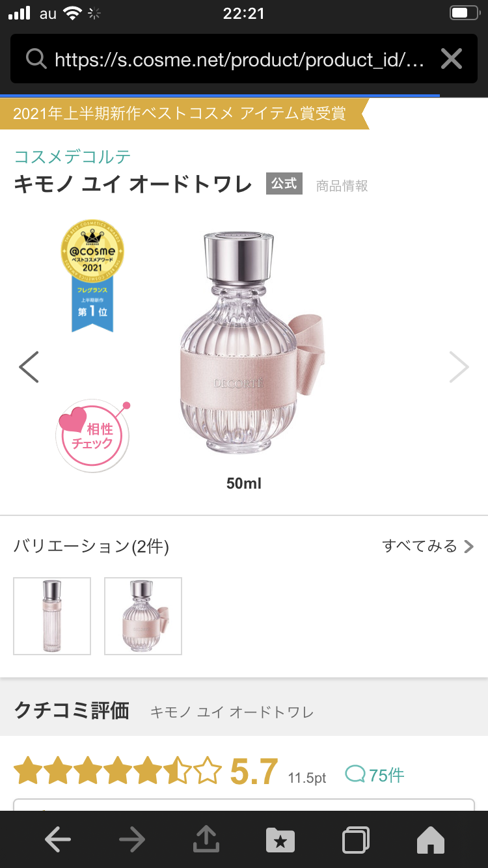Image resolution: width=488 pixels, height=868 pixels.
Task: Tap the browser back arrow
Action: pos(58,840)
